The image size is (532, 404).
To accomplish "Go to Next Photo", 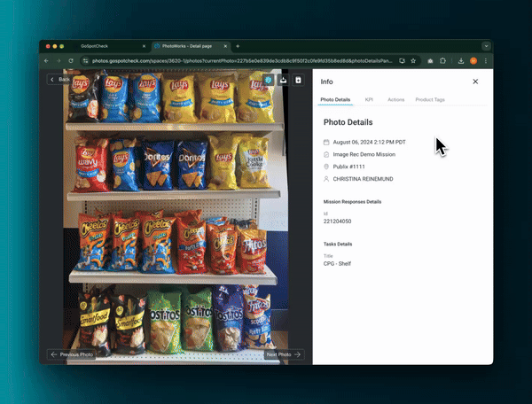I will (x=284, y=354).
